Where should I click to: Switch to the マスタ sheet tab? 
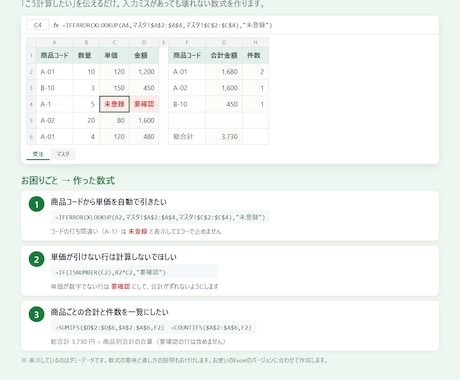pyautogui.click(x=63, y=154)
